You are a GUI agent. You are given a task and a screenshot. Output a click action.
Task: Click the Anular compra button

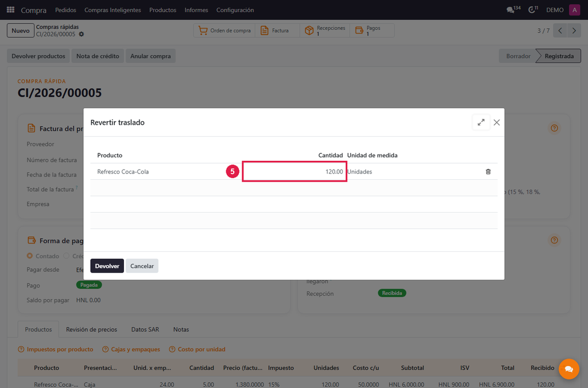click(x=150, y=56)
